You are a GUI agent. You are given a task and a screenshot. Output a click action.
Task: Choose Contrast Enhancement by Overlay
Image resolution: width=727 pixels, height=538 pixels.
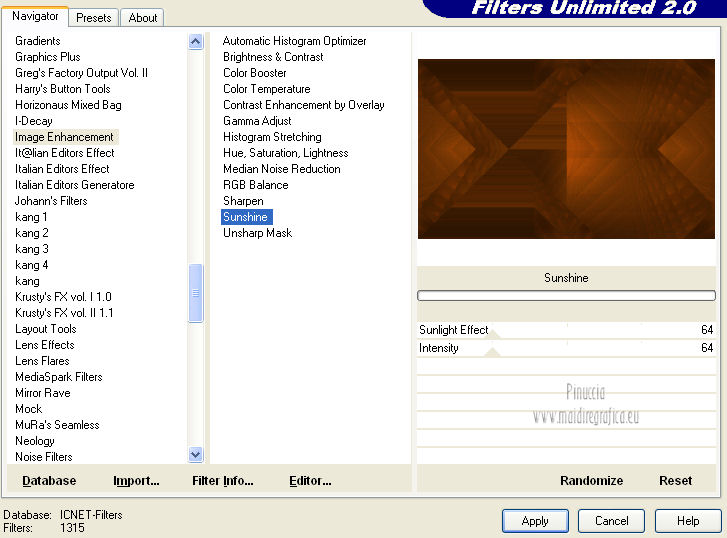(304, 105)
